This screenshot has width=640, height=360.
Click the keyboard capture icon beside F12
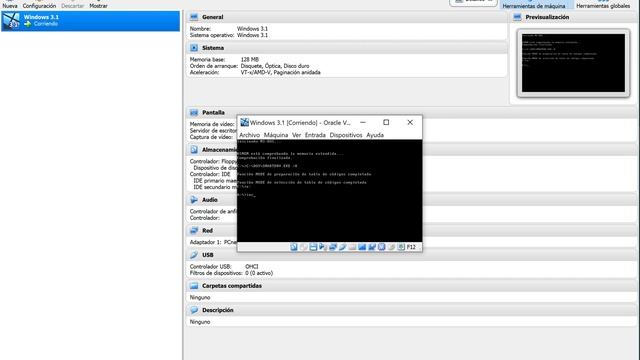[x=401, y=247]
